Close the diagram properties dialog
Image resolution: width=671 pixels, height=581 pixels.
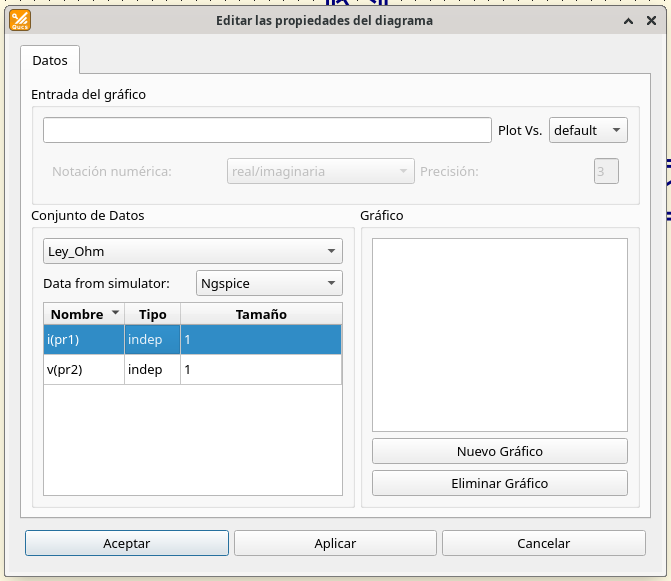651,21
